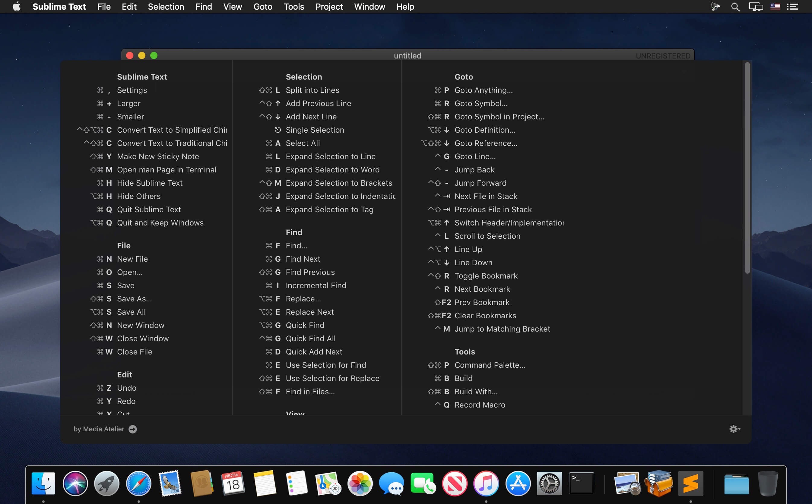
Task: Open Notes icon in Dock
Action: (265, 483)
